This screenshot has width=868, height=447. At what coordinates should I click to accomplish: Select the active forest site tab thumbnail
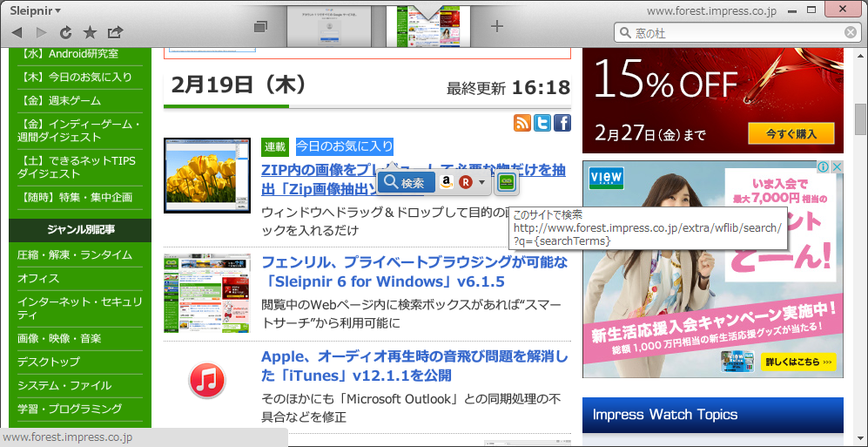coord(427,27)
